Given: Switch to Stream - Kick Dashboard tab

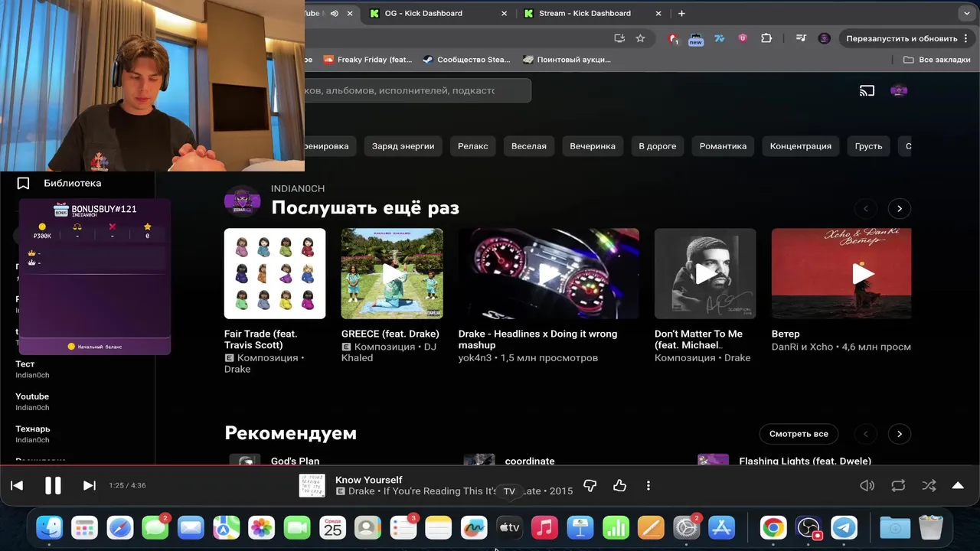Looking at the screenshot, I should pos(593,13).
